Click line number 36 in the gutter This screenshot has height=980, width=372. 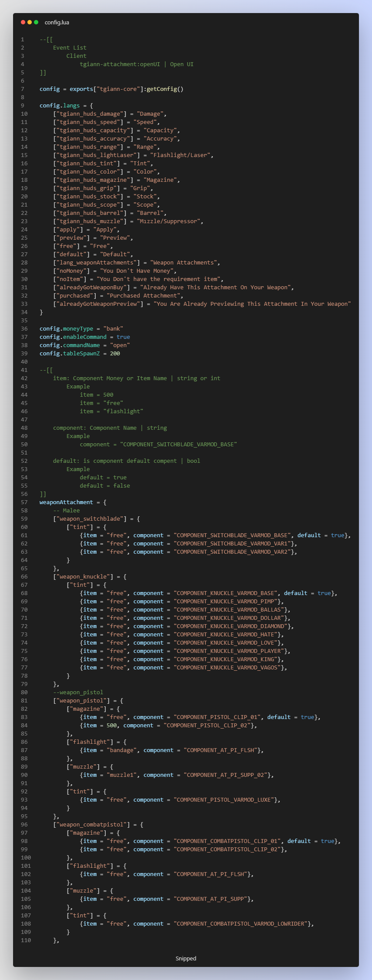[x=24, y=329]
